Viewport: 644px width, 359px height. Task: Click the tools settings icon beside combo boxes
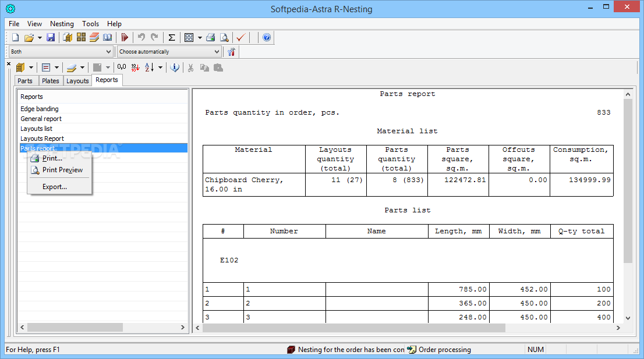point(231,52)
